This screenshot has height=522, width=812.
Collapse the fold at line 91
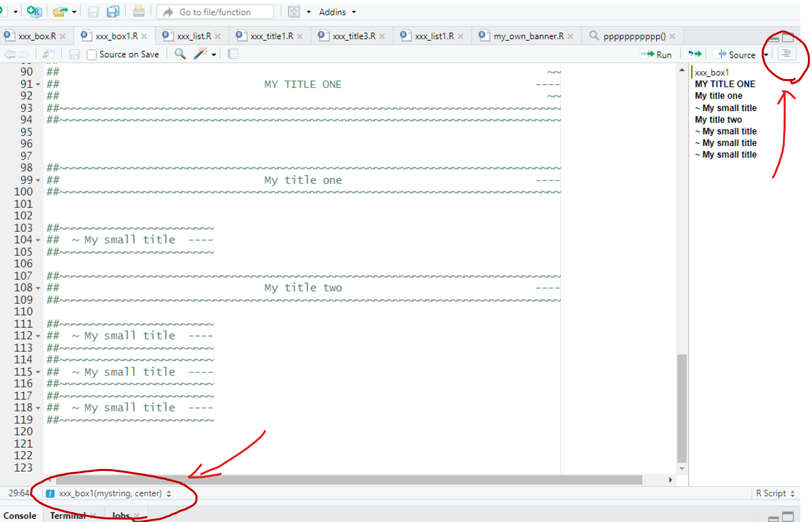click(x=38, y=84)
